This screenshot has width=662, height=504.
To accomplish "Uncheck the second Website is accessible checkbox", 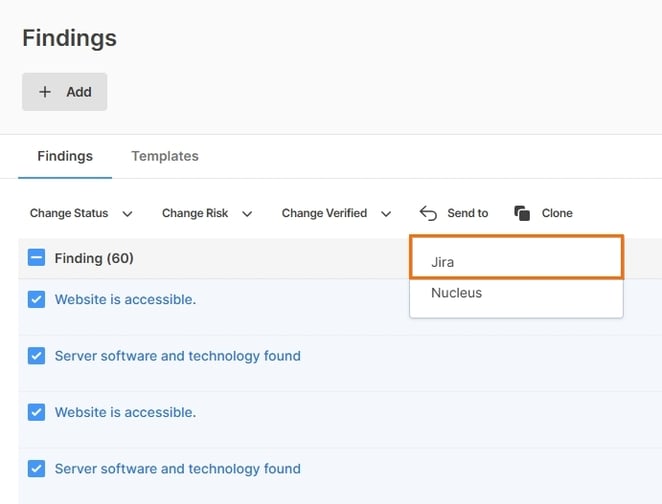I will (36, 412).
